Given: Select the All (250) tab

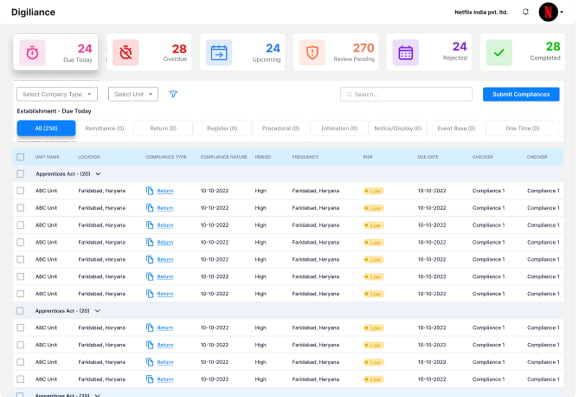Looking at the screenshot, I should tap(46, 128).
